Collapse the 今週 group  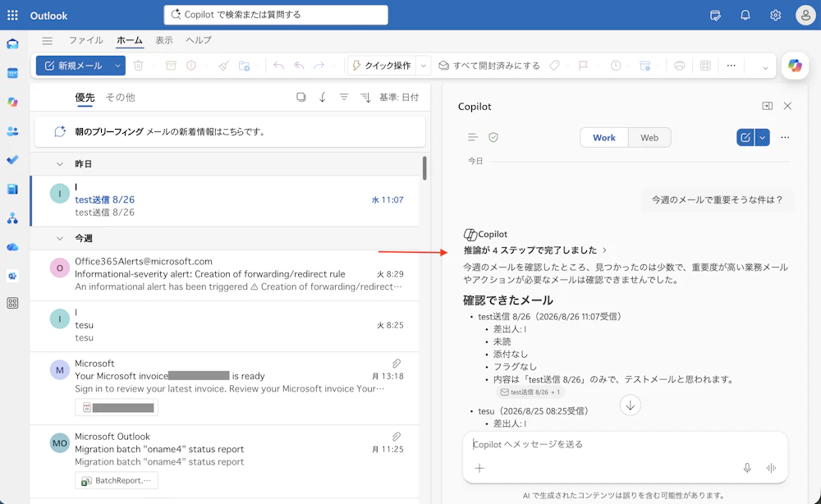60,238
